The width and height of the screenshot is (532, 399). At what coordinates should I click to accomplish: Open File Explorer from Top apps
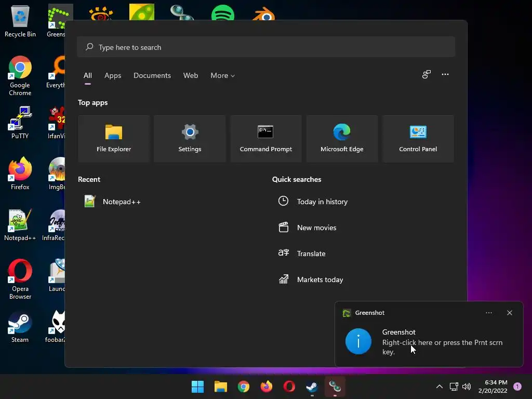[x=114, y=138]
